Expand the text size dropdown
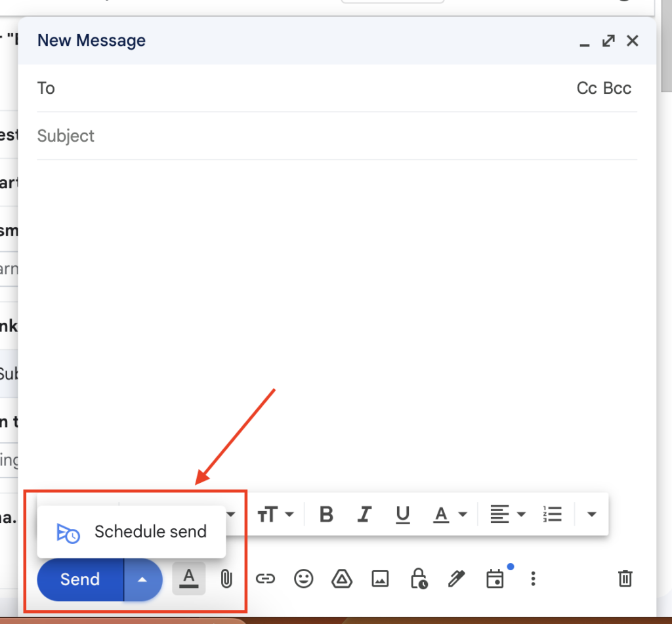The width and height of the screenshot is (672, 624). 275,515
